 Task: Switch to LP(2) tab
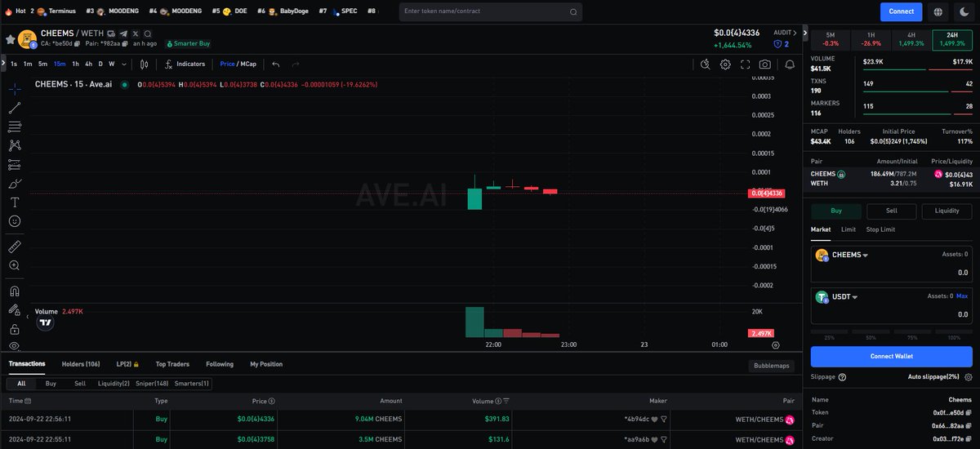click(128, 364)
